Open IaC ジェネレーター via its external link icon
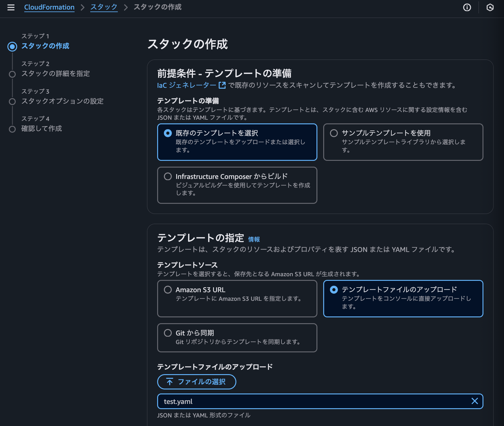504x426 pixels. [222, 85]
